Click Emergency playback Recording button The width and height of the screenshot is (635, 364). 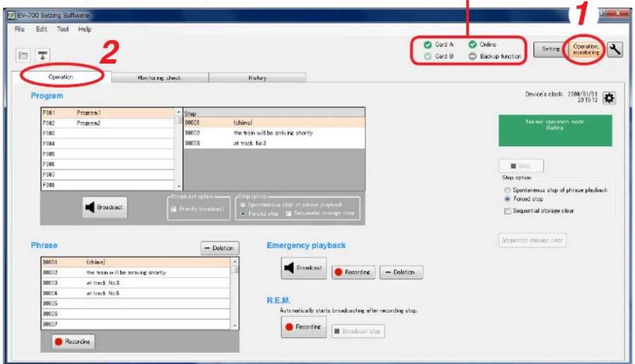coord(353,272)
